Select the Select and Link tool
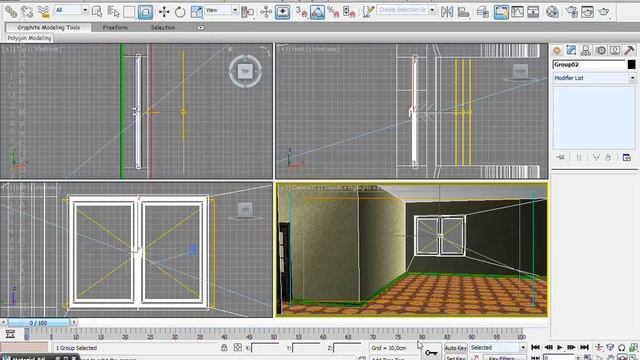Screen dimensions: 640x360 pos(11,11)
